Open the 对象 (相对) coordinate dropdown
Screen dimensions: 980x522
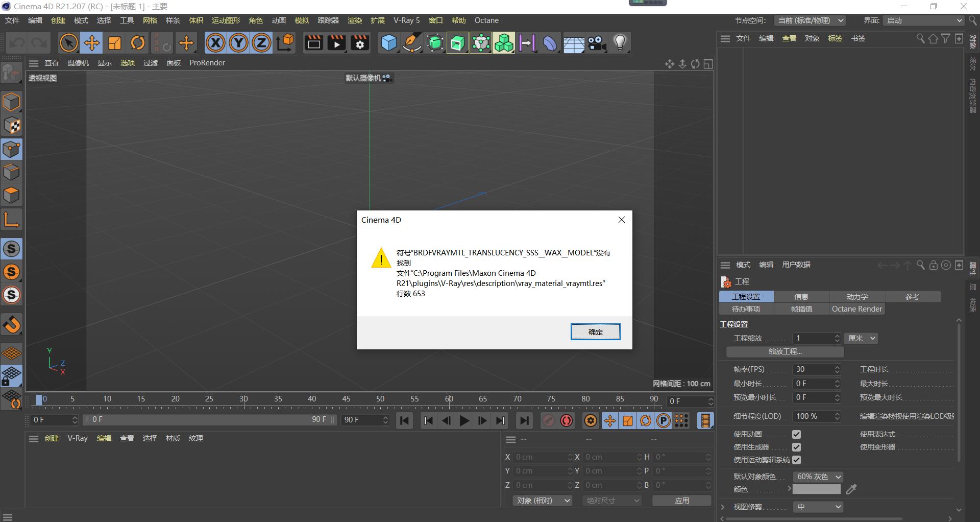(x=542, y=501)
